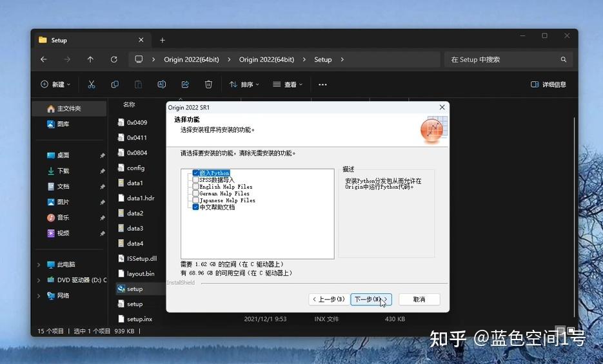The width and height of the screenshot is (603, 364).
Task: Click the Rename icon in toolbar
Action: coord(162,84)
